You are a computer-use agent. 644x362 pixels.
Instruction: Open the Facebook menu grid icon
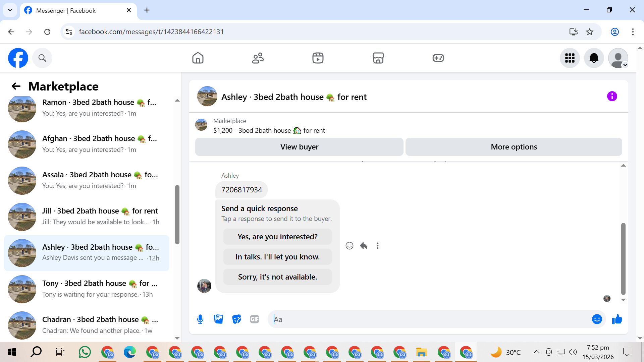pyautogui.click(x=570, y=58)
